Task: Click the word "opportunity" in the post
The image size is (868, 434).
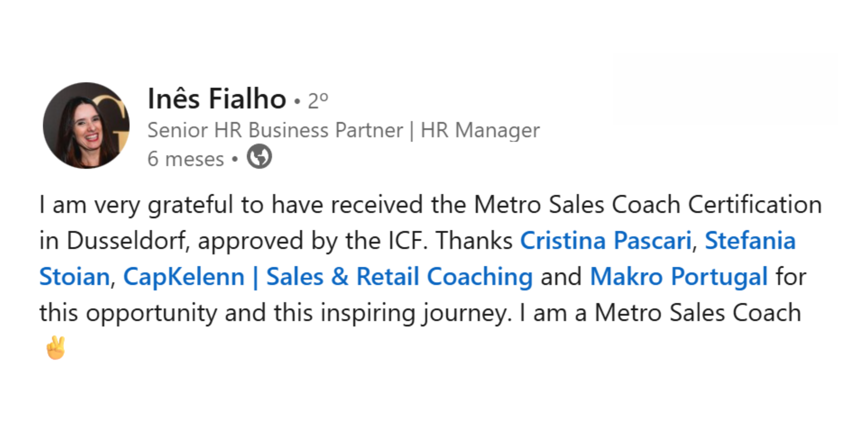Action: coord(151,313)
